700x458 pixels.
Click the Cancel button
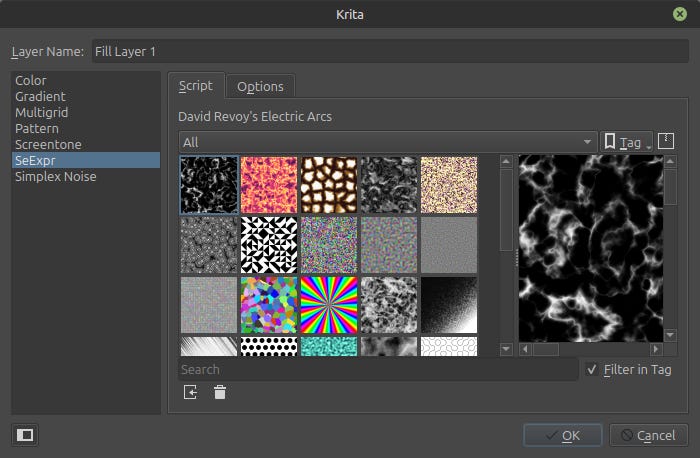648,435
